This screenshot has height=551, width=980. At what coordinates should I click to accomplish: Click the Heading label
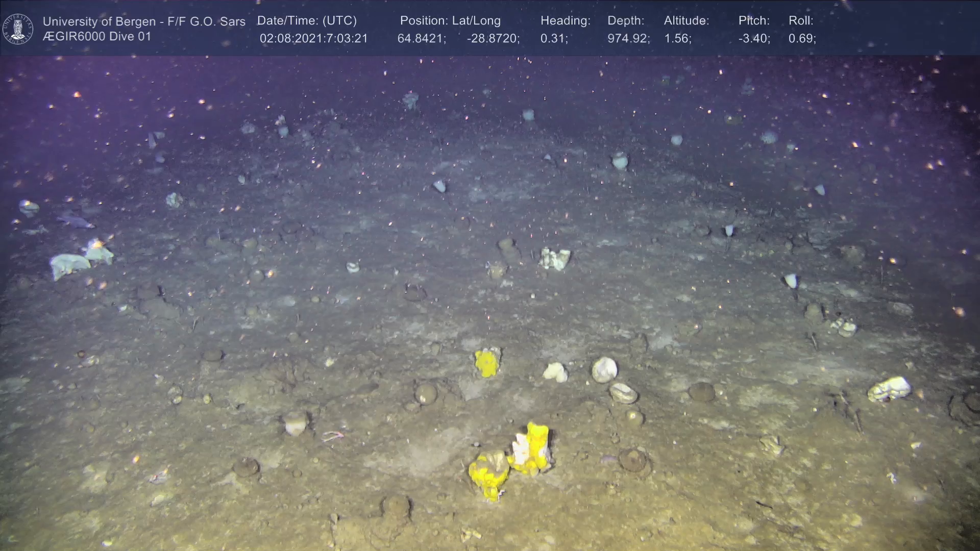click(565, 21)
